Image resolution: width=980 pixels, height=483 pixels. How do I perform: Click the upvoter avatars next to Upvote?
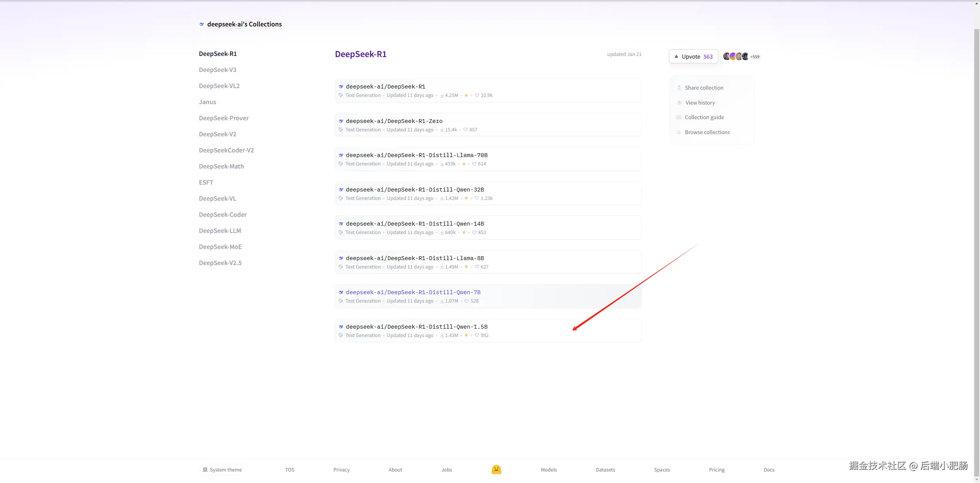(735, 57)
